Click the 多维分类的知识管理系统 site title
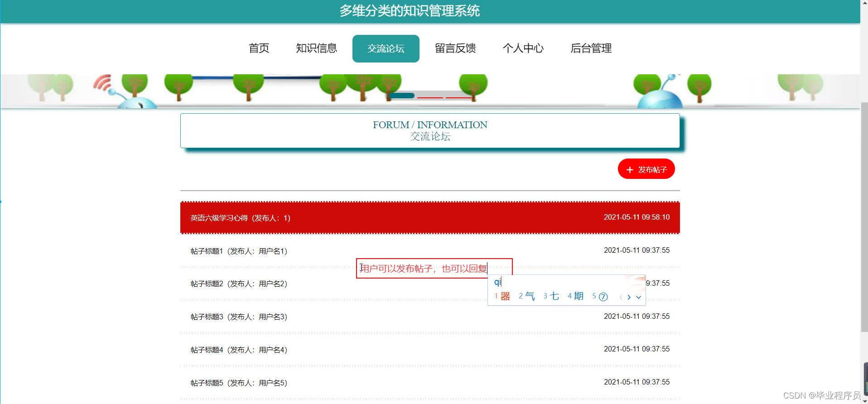Viewport: 868px width, 404px height. (x=410, y=11)
